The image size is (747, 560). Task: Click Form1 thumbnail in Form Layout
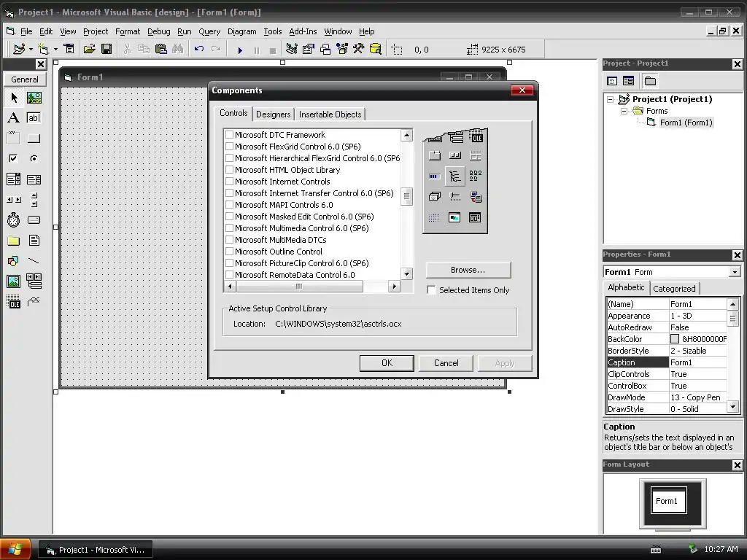(x=669, y=500)
